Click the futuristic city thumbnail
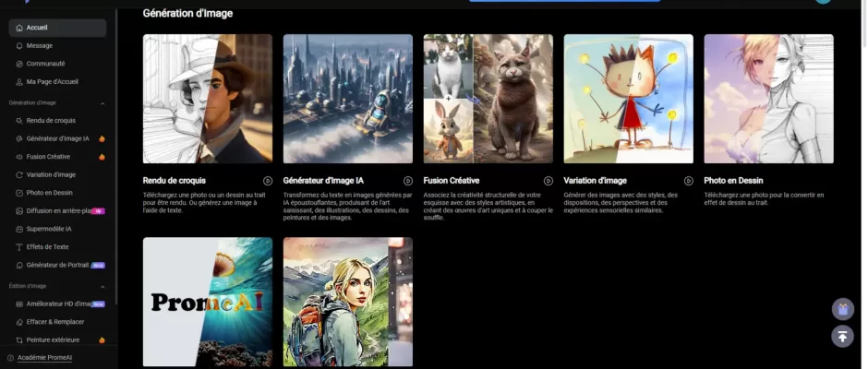868x369 pixels. 347,99
